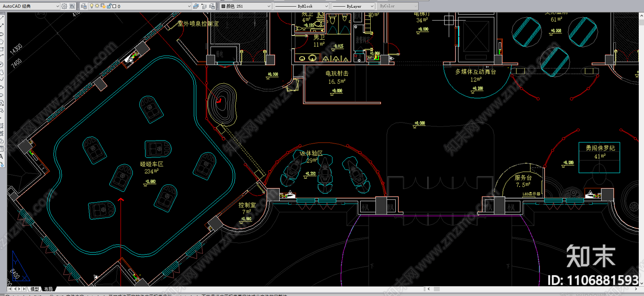
Task: Select the 16.5㎡ area text
Action: (x=337, y=81)
